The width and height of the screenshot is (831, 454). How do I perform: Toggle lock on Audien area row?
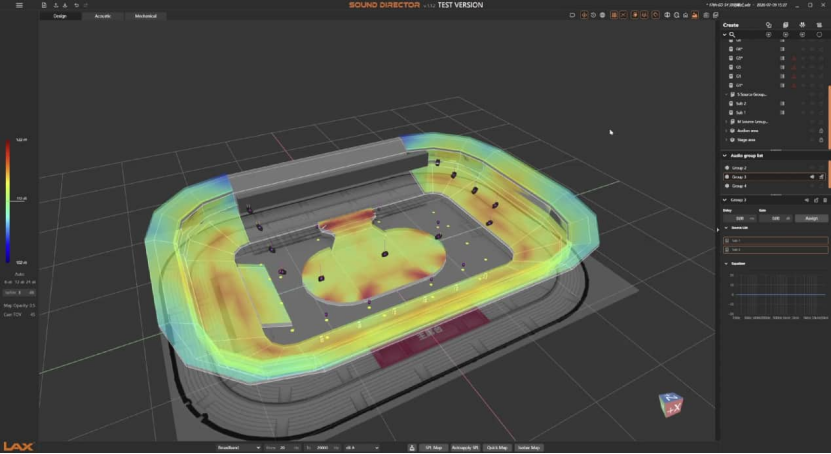[821, 131]
